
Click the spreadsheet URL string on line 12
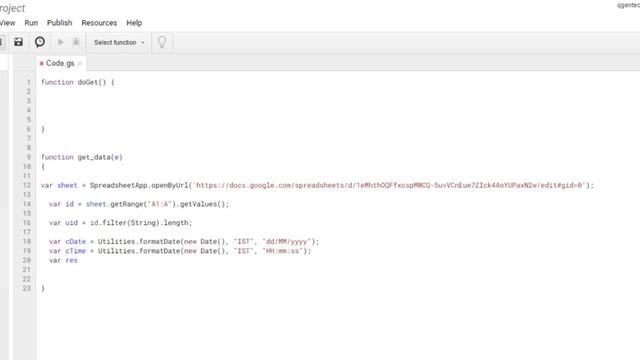pyautogui.click(x=389, y=185)
